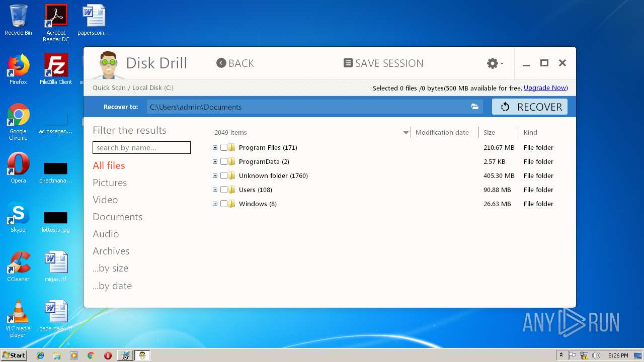Select the Users (108) row text

(x=255, y=190)
